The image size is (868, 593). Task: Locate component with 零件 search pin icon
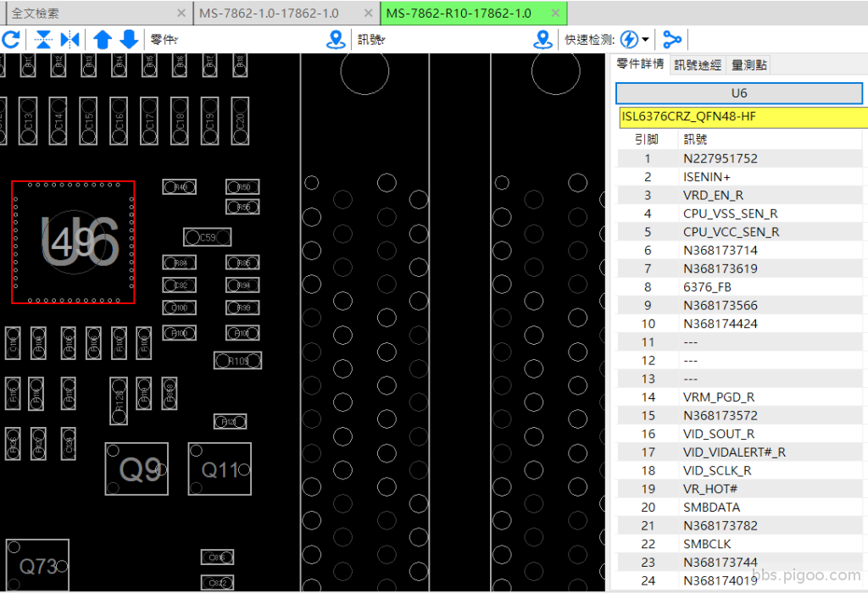(337, 40)
